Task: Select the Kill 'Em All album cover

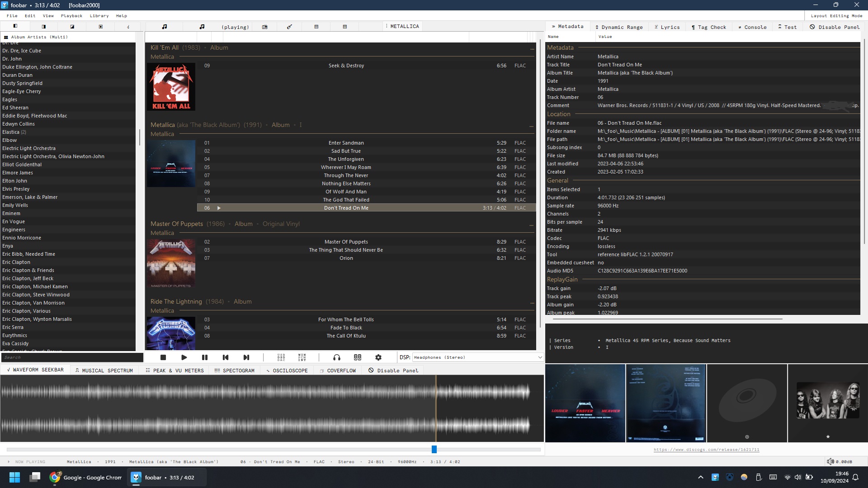Action: point(171,87)
